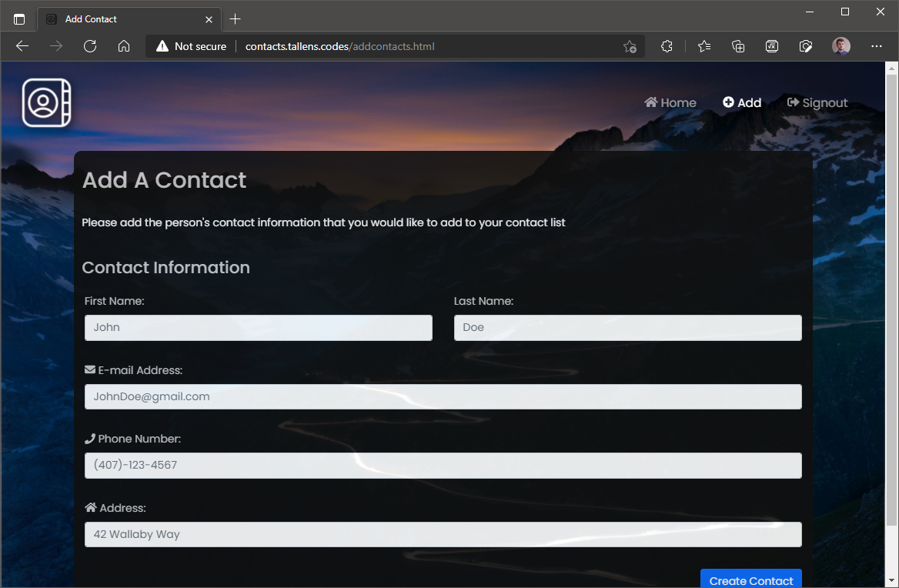This screenshot has height=588, width=899.
Task: Click the Signout link
Action: (x=817, y=103)
